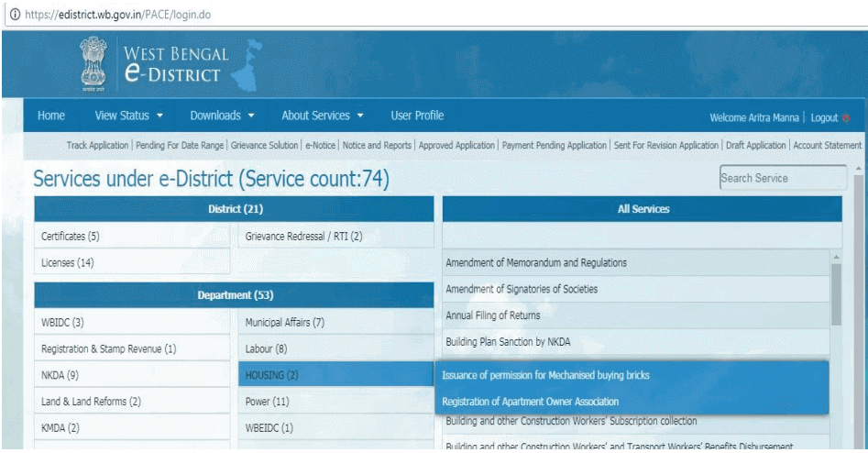Screen dimensions: 868x453
Task: Click the red logout power icon
Action: 846,118
